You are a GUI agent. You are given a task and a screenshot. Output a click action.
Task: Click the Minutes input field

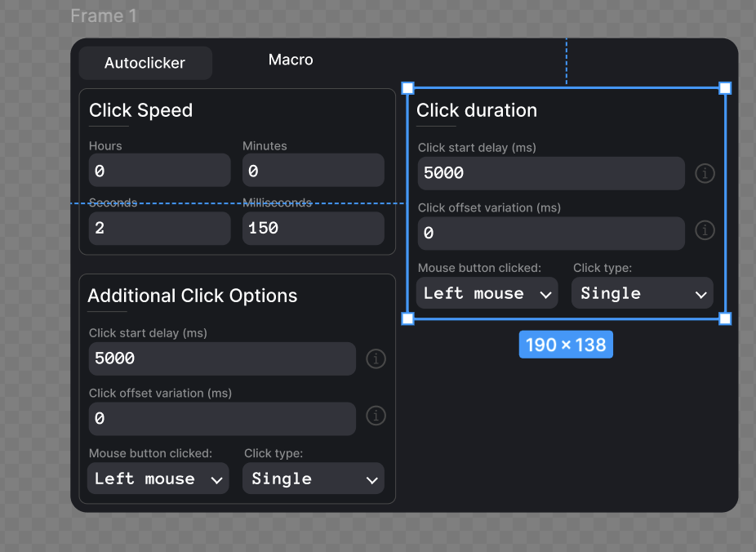pos(313,171)
